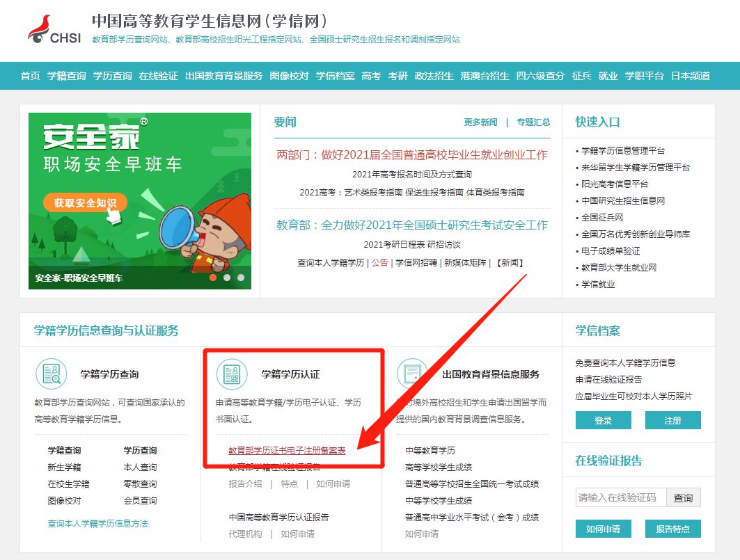The height and width of the screenshot is (560, 740).
Task: Open 中国研究生招生信息网 quick link
Action: pyautogui.click(x=623, y=201)
